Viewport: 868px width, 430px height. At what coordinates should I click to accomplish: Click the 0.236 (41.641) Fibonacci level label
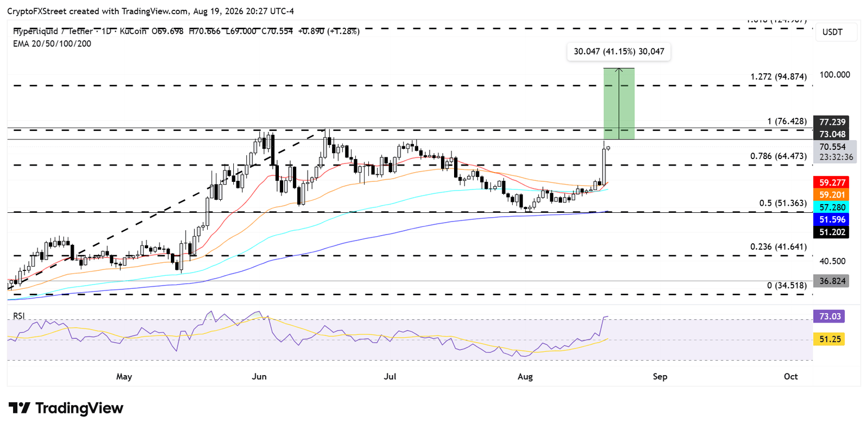tap(778, 247)
